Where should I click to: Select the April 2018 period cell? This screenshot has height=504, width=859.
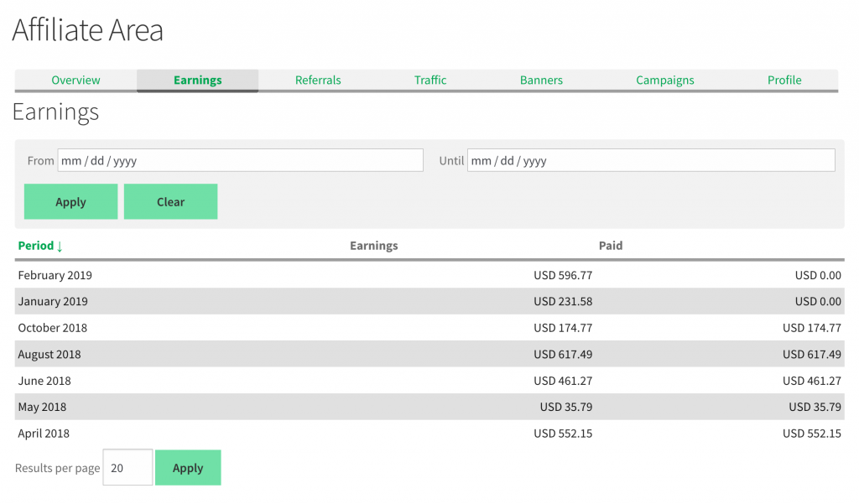click(44, 433)
